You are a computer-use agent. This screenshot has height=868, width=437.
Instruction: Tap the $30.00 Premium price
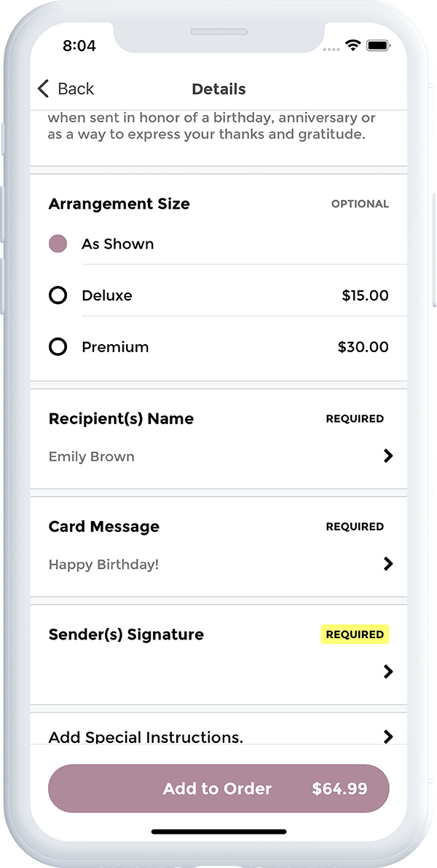click(x=363, y=347)
